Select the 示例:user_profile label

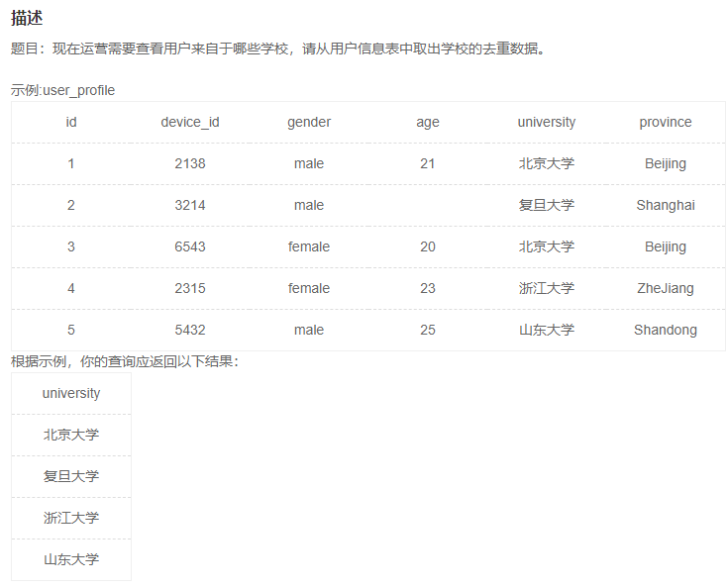click(x=62, y=90)
